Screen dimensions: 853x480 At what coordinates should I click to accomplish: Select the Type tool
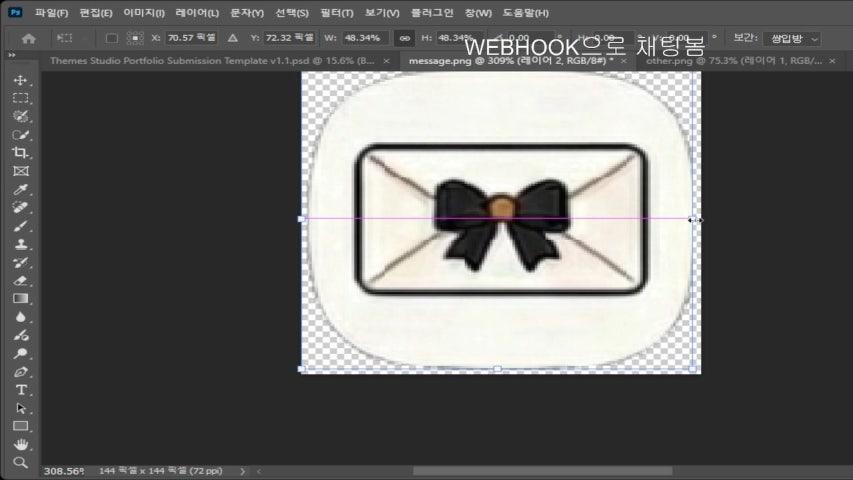(x=21, y=390)
